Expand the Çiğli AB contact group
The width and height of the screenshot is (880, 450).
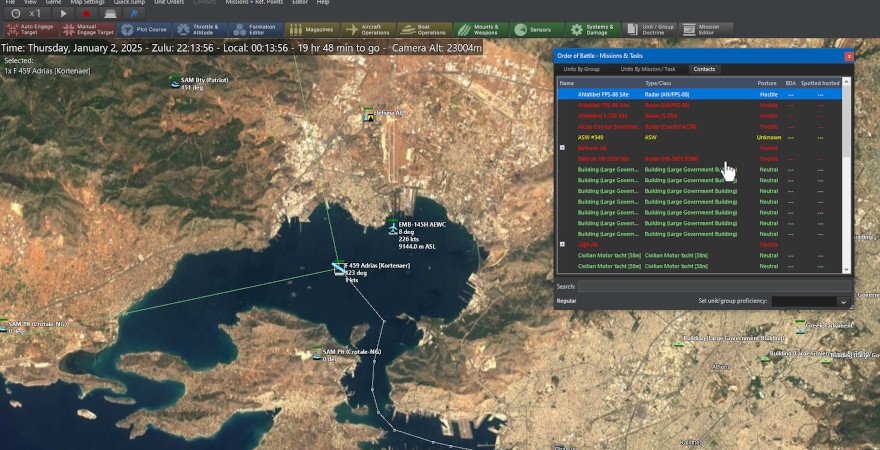[x=562, y=245]
